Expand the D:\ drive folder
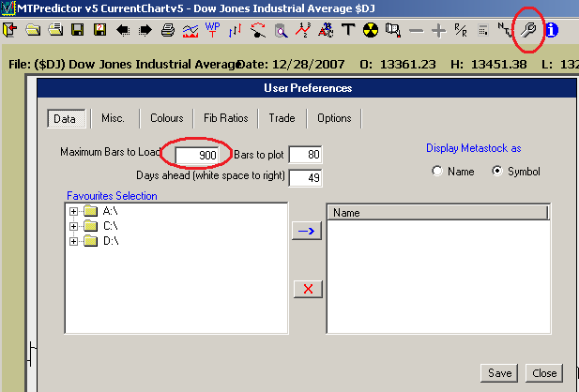Screen dimensions: 579x392 pos(73,241)
